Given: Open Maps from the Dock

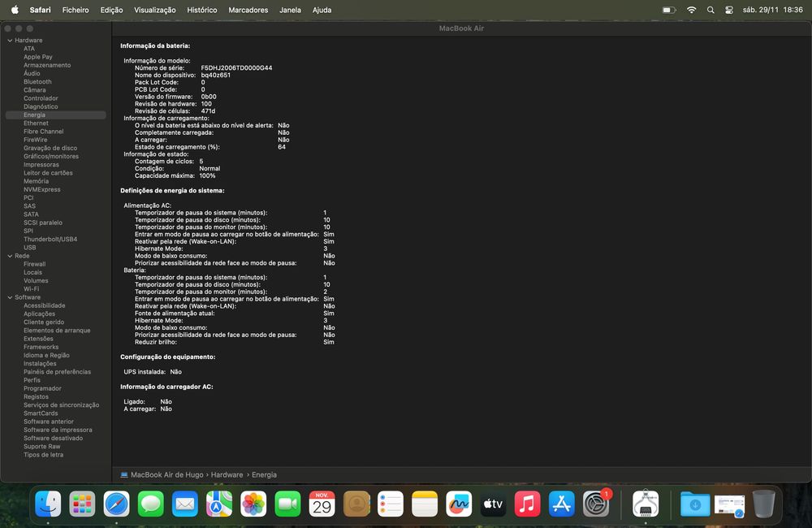Looking at the screenshot, I should [219, 504].
